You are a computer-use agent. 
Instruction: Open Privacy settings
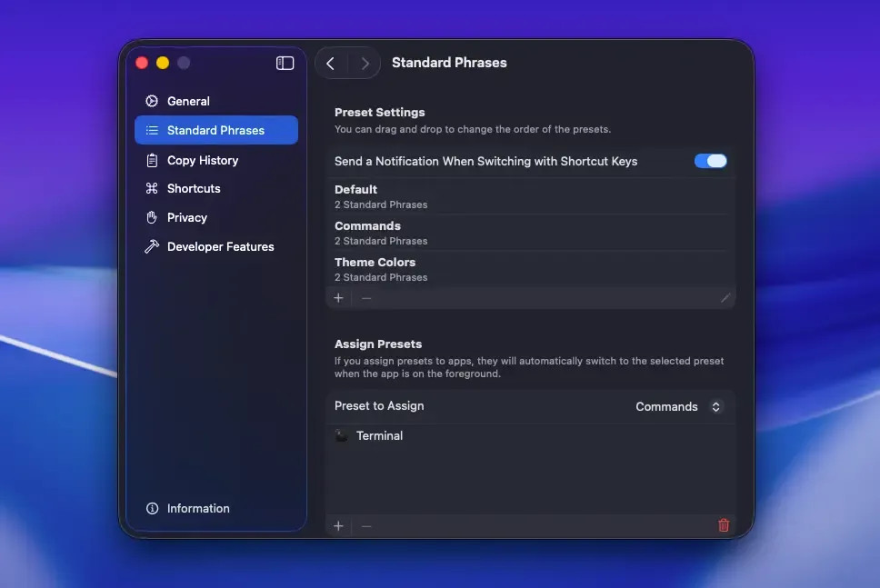[x=216, y=218]
